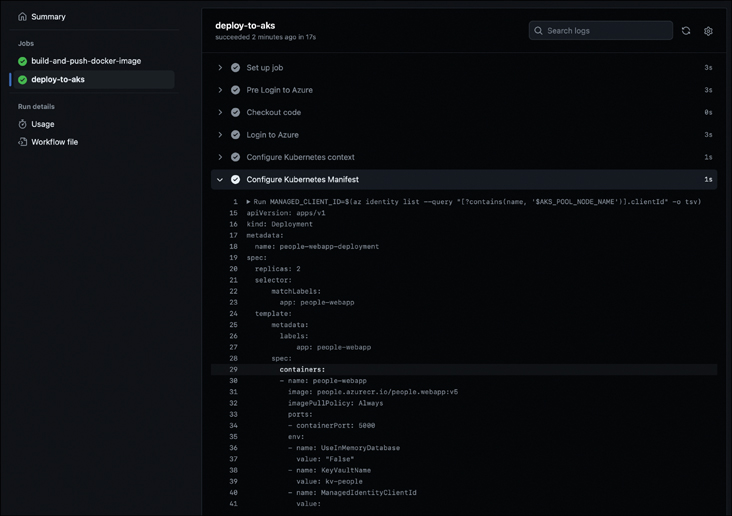The image size is (732, 516).
Task: Open the Summary page link
Action: tap(48, 17)
